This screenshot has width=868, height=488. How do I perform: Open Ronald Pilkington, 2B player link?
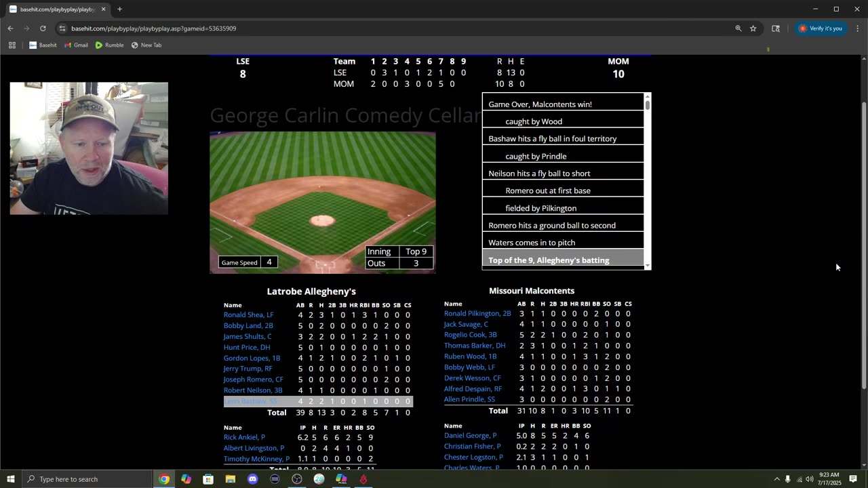coord(477,314)
